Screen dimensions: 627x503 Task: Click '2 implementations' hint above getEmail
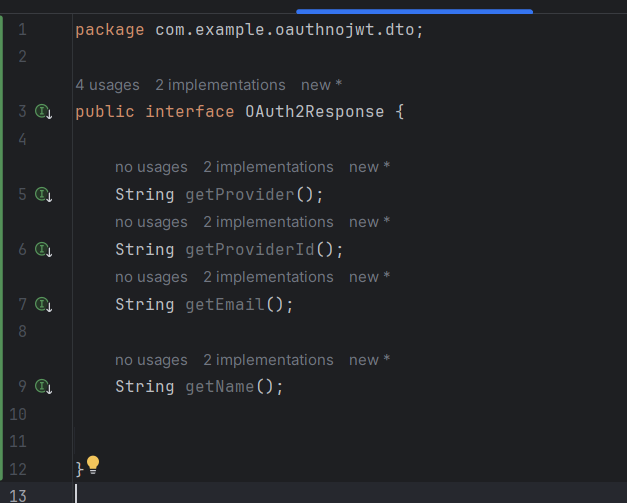tap(268, 277)
